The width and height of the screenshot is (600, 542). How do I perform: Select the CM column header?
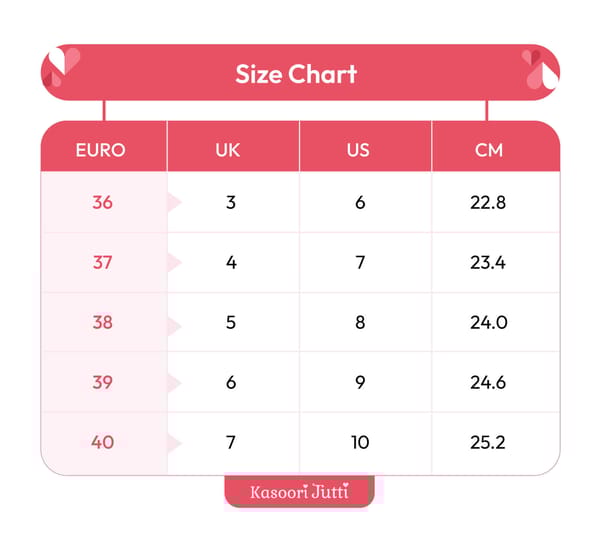tap(489, 151)
